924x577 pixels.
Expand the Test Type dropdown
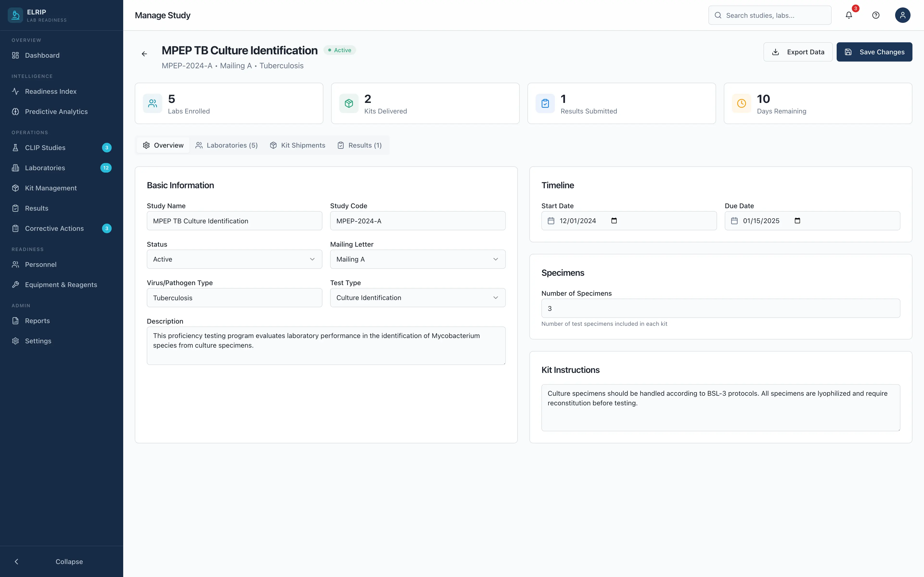point(418,298)
